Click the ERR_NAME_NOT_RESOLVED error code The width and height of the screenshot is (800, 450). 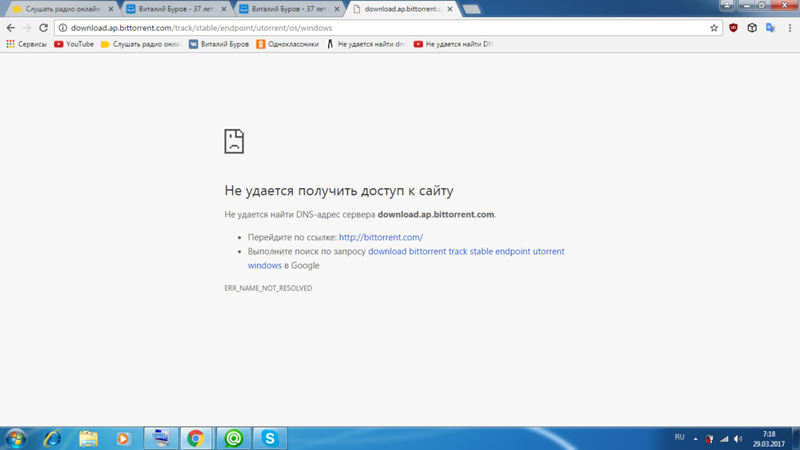268,288
